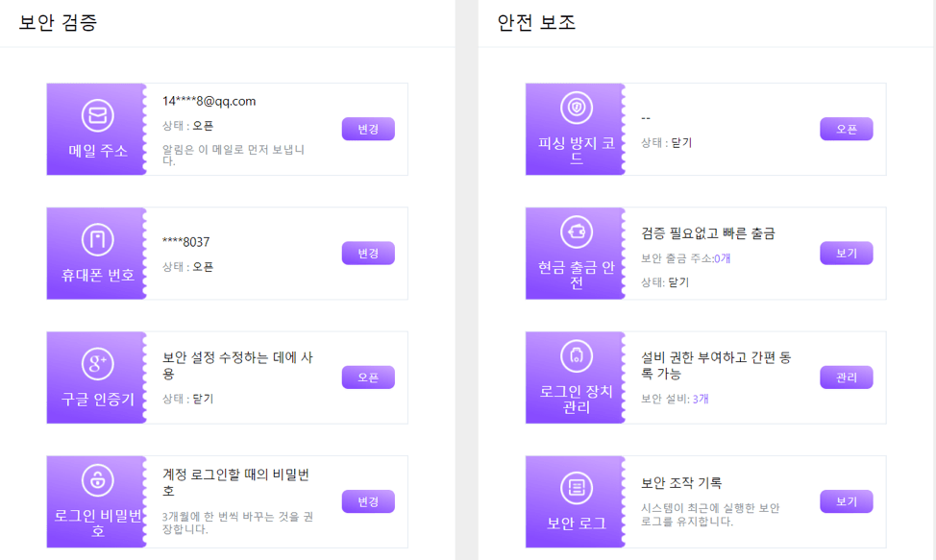
Task: Click the login device management (로그인 장치 관리) icon
Action: [576, 355]
